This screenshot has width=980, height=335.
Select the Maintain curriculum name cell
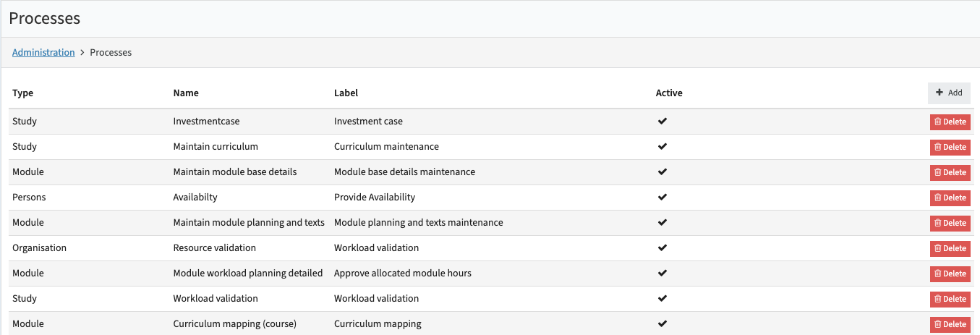click(216, 146)
